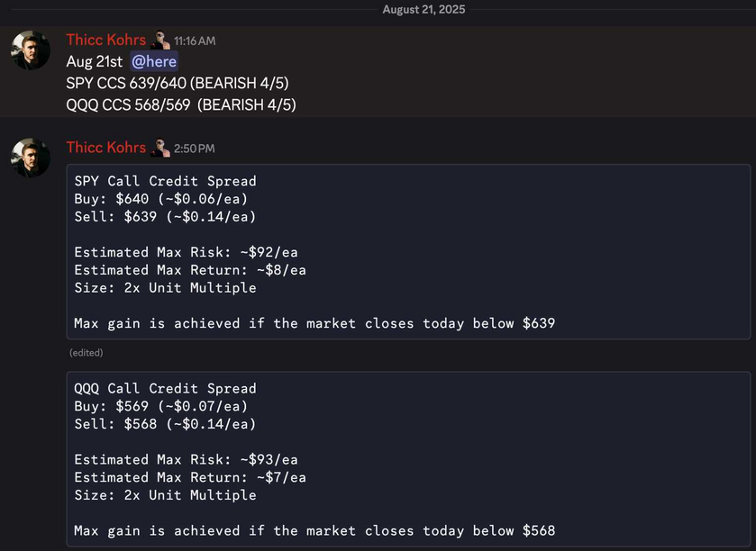The image size is (756, 551).
Task: Click the August 21, 2025 date divider
Action: pos(424,10)
